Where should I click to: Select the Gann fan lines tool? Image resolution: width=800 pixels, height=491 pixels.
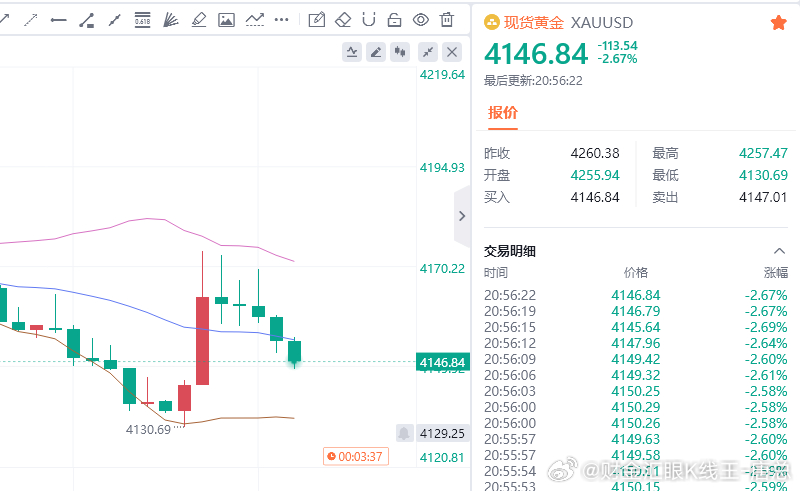point(170,20)
